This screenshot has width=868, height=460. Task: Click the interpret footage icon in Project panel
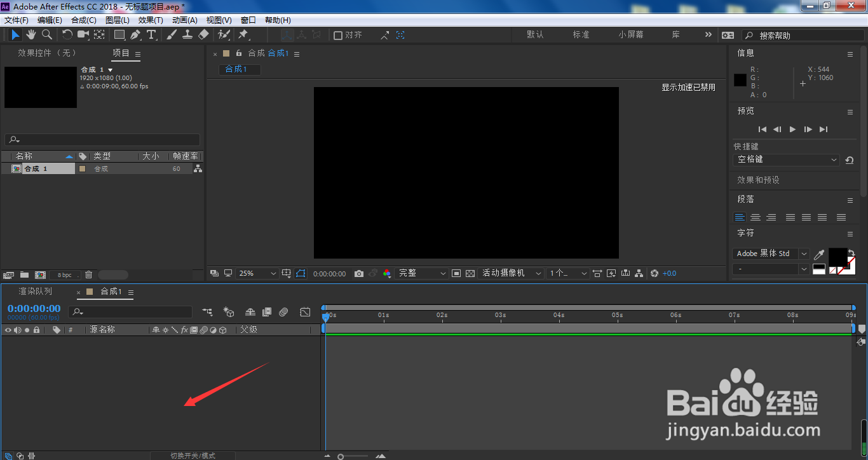click(x=8, y=275)
